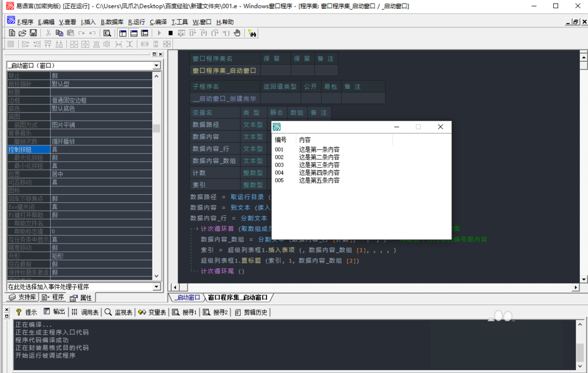The height and width of the screenshot is (373, 588).
Task: Open the B.数据库 menu
Action: 112,22
